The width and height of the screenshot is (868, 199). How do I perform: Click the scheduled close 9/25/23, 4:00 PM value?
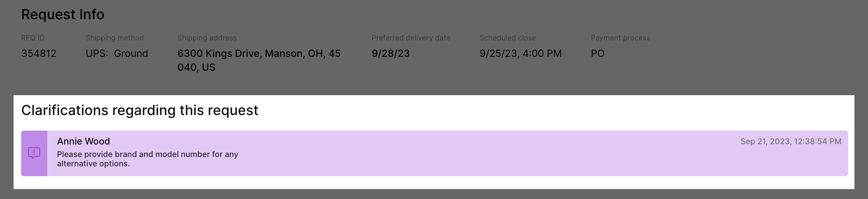click(x=520, y=54)
